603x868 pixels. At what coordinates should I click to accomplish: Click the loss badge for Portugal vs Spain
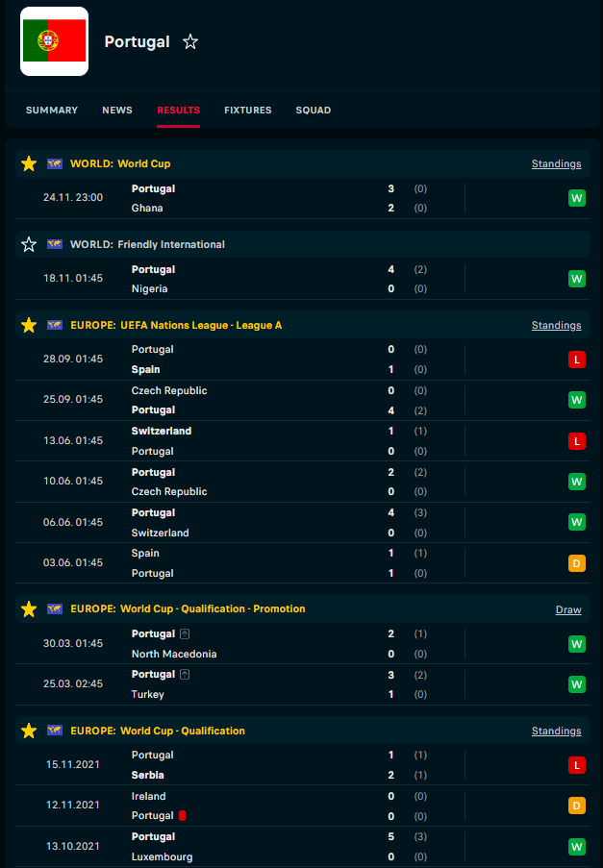click(577, 360)
